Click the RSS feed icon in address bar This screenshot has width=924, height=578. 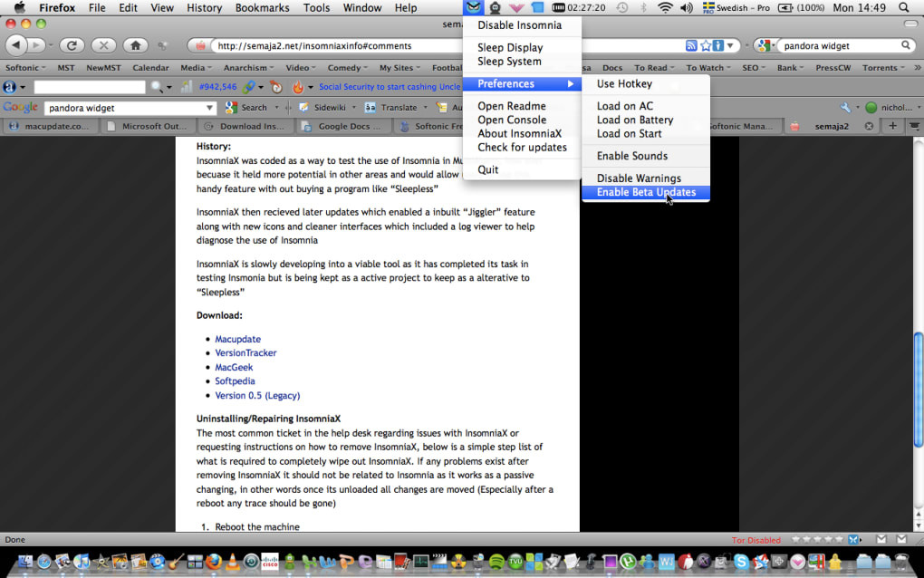[691, 45]
